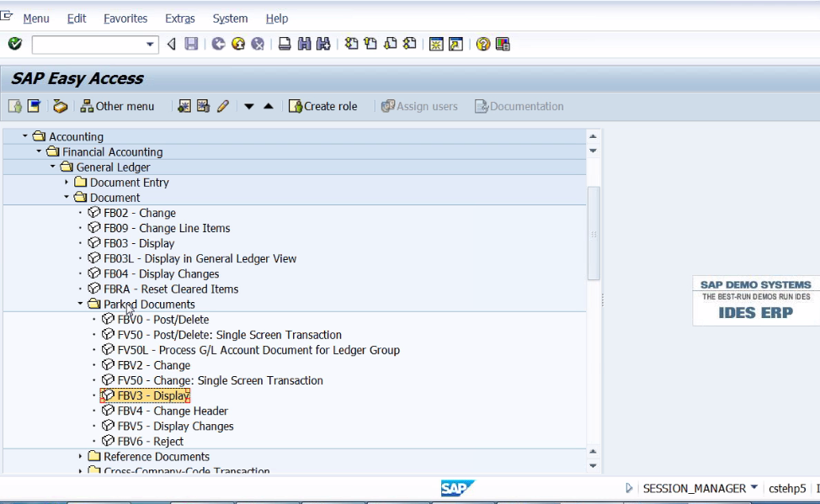
Task: Expand the Document Entry folder node
Action: click(67, 182)
